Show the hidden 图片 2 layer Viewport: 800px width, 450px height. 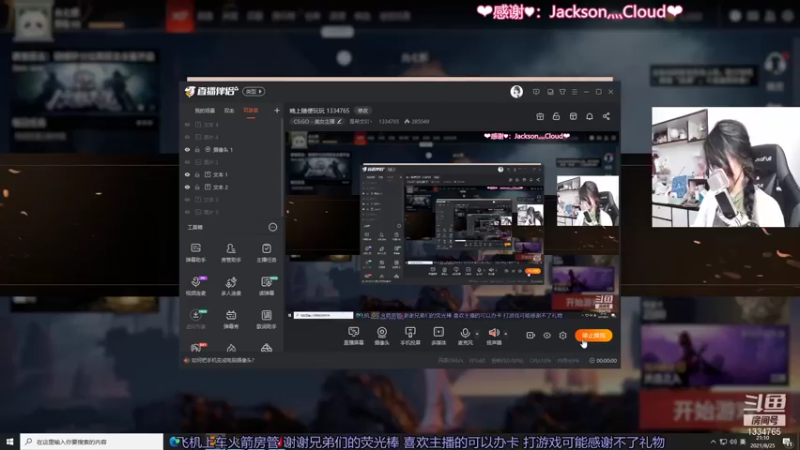point(187,212)
